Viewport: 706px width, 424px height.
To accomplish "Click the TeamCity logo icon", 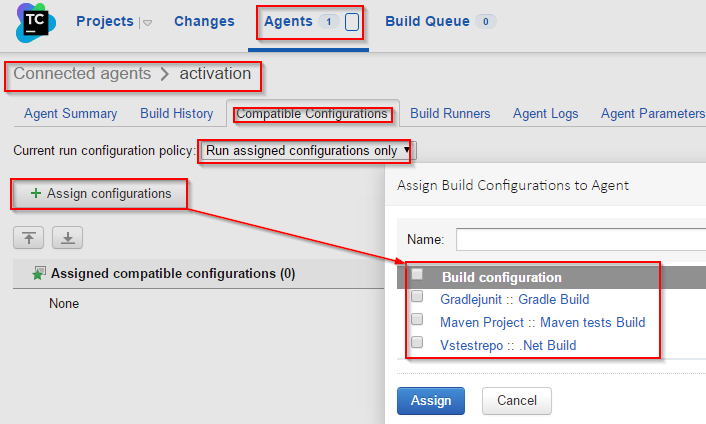I will click(36, 23).
